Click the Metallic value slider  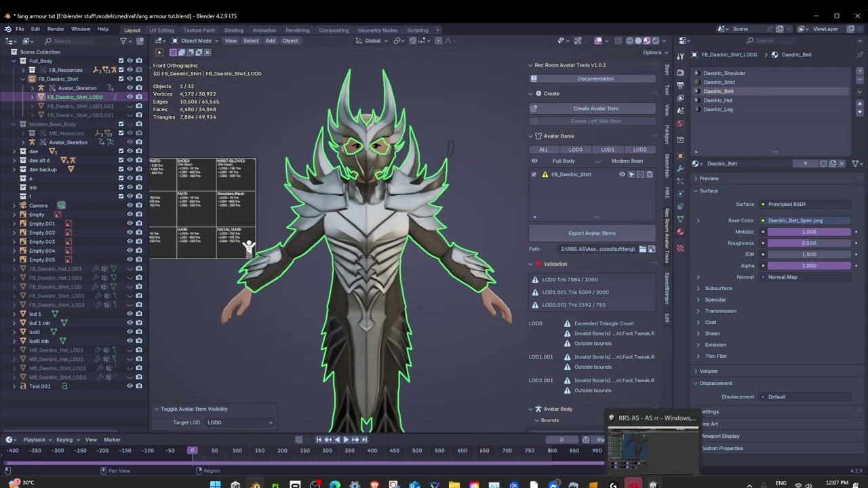pos(809,232)
